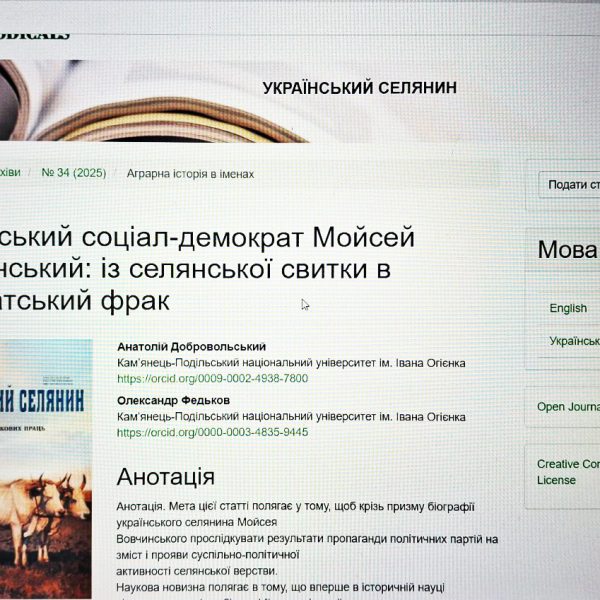Click author name Анатолій Добровольський
This screenshot has height=600, width=600.
click(x=192, y=346)
